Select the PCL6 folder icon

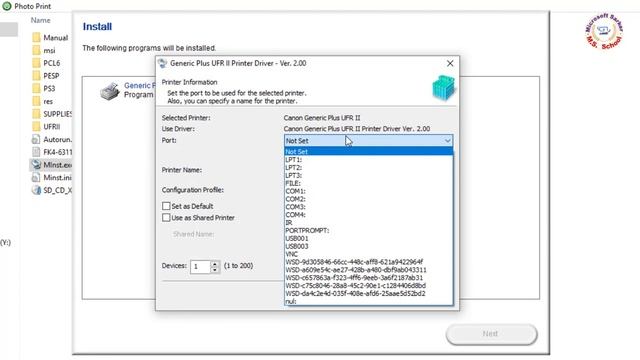36,63
